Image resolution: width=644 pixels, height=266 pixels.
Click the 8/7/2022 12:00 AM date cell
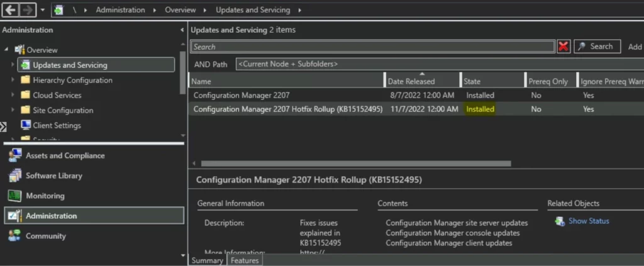(x=422, y=95)
